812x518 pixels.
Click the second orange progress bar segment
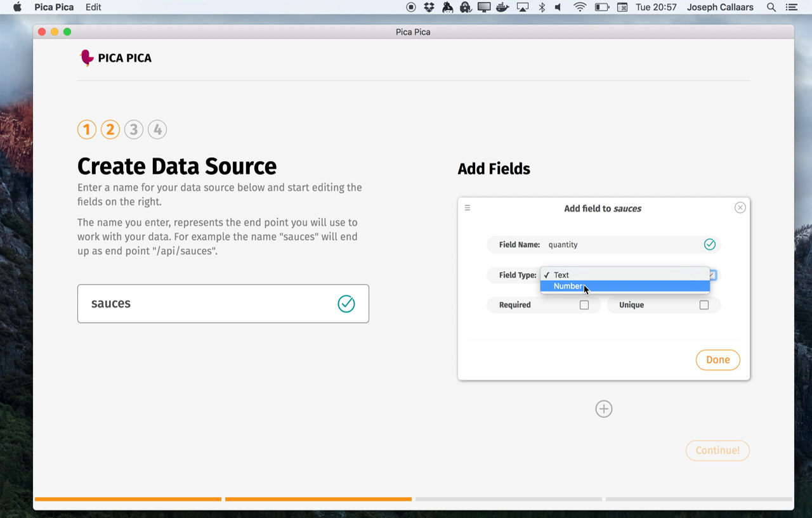pos(318,499)
